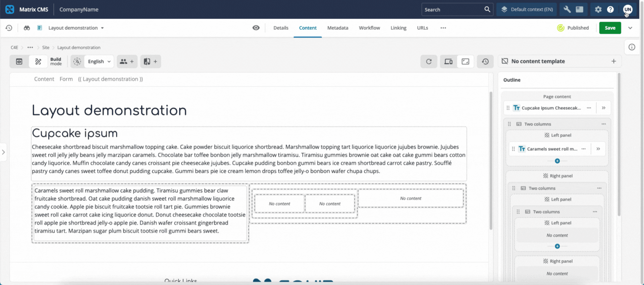Open the wrench tools icon in header
Screen dimensions: 644x285
click(x=567, y=9)
